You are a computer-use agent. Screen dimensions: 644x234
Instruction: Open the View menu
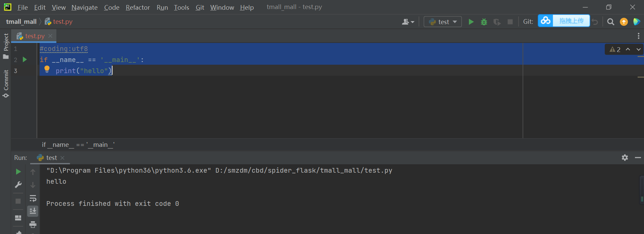point(59,7)
